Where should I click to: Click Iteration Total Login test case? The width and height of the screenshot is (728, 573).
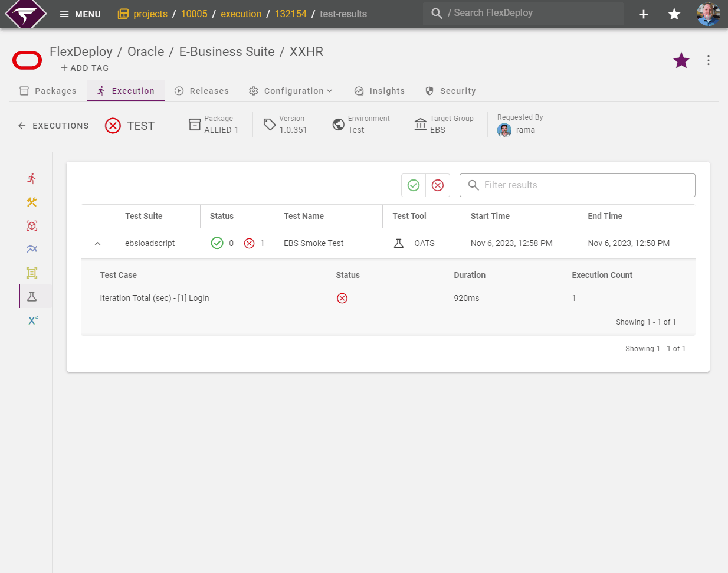point(155,298)
